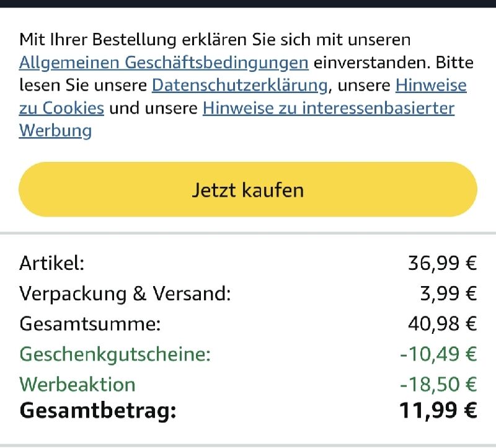Click the -10,49 € gift card deduction
This screenshot has width=496, height=448.
[x=438, y=354]
